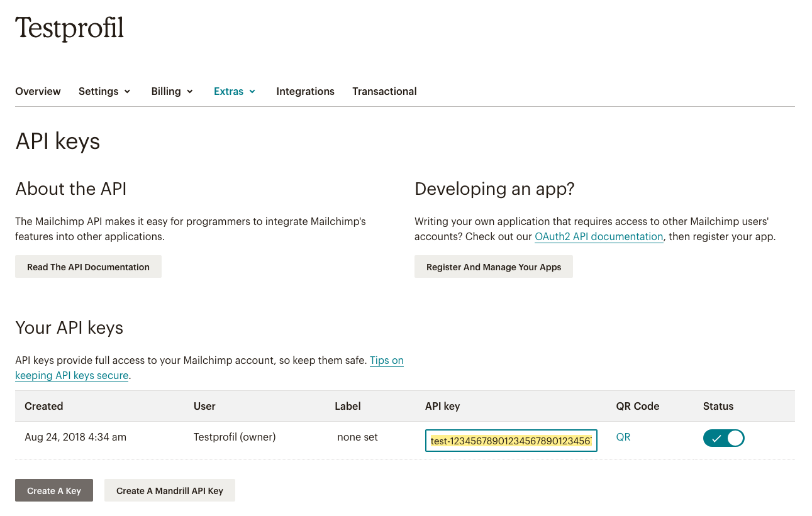Click the 'Developing an app?' heading
The width and height of the screenshot is (812, 516).
click(494, 189)
